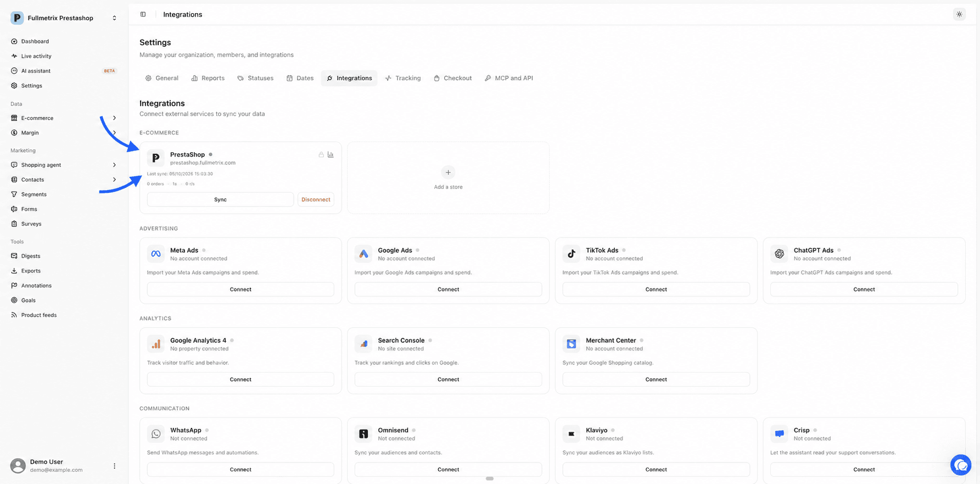The width and height of the screenshot is (980, 484).
Task: Connect the Klaviyo integration
Action: coord(656,470)
